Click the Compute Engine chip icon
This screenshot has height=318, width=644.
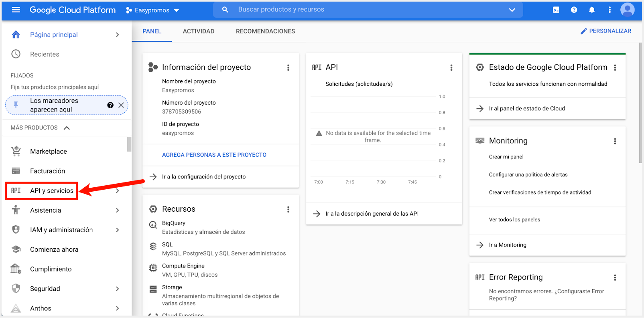153,268
